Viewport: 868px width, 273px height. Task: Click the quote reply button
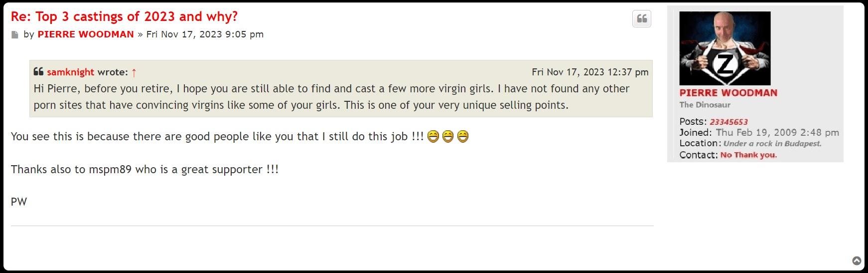click(642, 19)
